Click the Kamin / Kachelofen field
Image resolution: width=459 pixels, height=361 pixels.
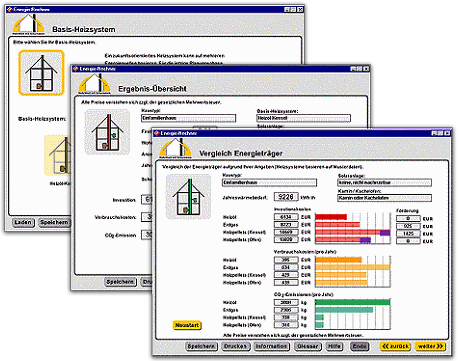(384, 198)
